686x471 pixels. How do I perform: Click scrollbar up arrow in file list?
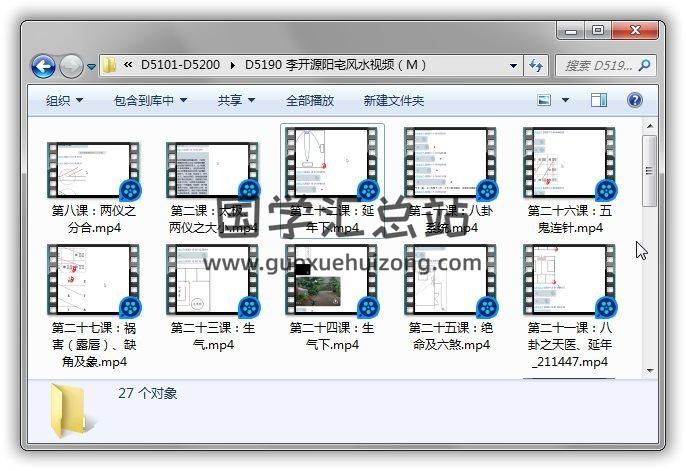650,126
